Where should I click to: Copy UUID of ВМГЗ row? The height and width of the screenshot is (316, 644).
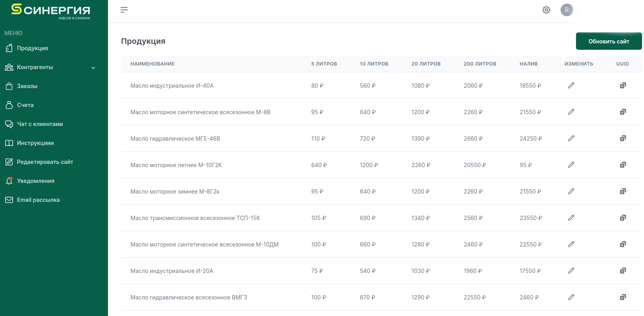623,297
